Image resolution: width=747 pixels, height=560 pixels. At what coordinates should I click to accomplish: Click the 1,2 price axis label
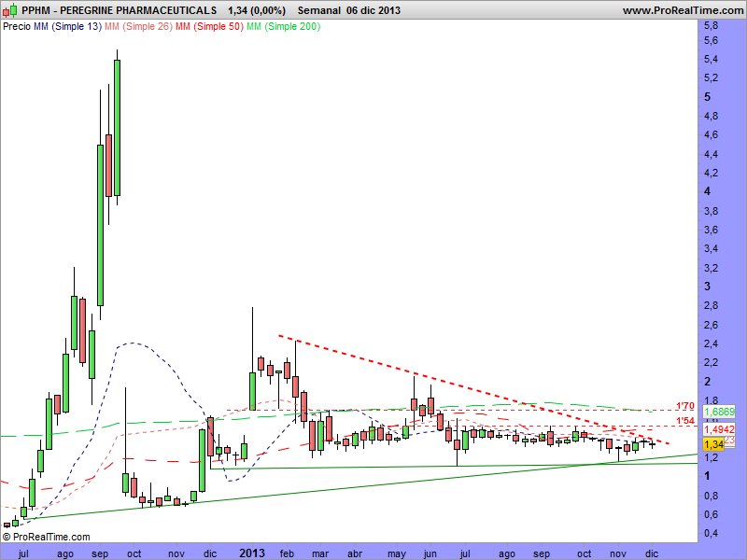pos(712,457)
